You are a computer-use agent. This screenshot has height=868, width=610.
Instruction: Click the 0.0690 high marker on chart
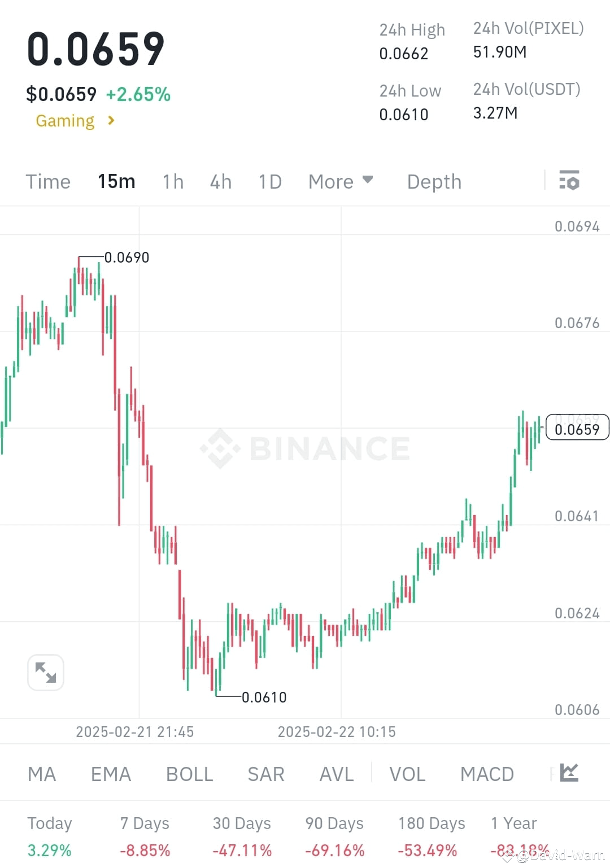point(127,257)
